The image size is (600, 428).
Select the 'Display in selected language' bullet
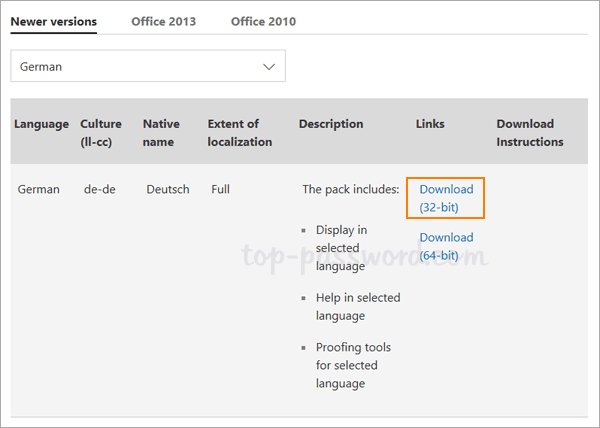pyautogui.click(x=343, y=248)
